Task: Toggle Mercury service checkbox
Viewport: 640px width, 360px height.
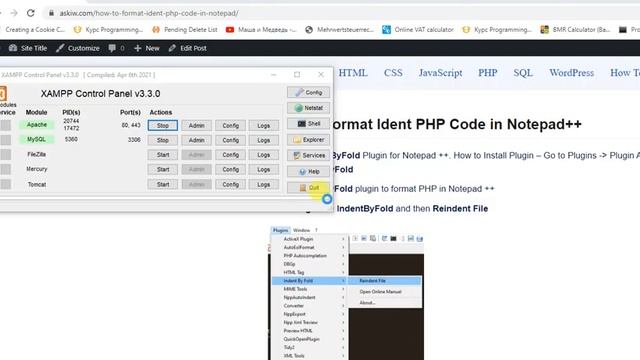Action: click(x=5, y=169)
